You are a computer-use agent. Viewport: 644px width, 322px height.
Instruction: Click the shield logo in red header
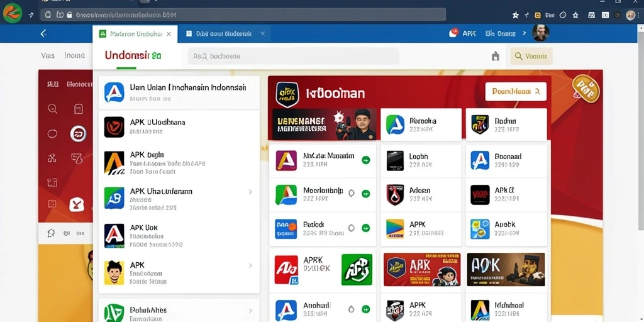287,94
